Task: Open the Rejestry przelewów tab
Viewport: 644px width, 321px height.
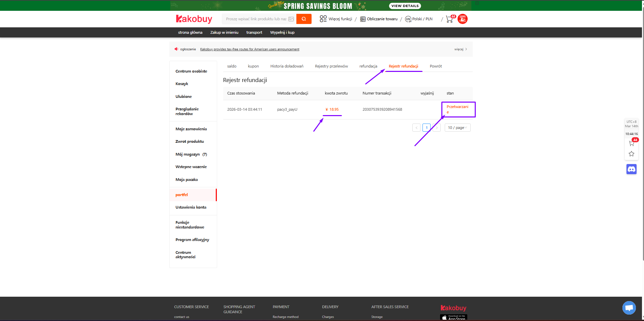Action: coord(331,66)
